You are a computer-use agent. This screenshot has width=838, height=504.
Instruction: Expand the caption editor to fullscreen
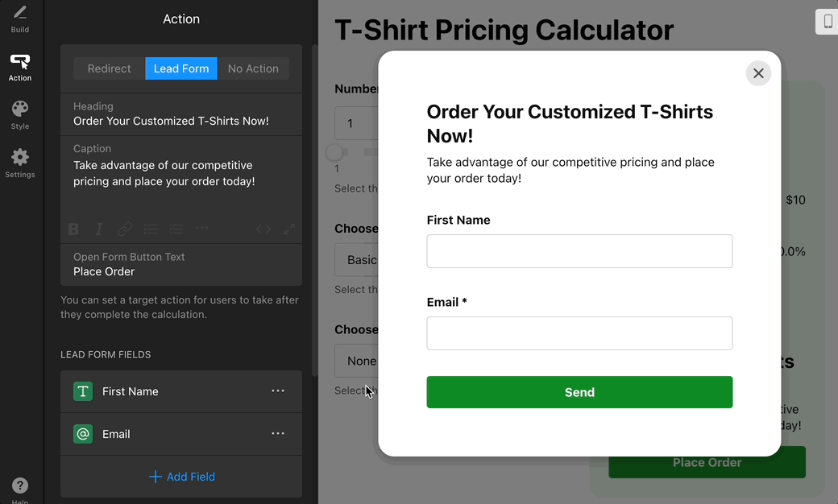[x=289, y=229]
